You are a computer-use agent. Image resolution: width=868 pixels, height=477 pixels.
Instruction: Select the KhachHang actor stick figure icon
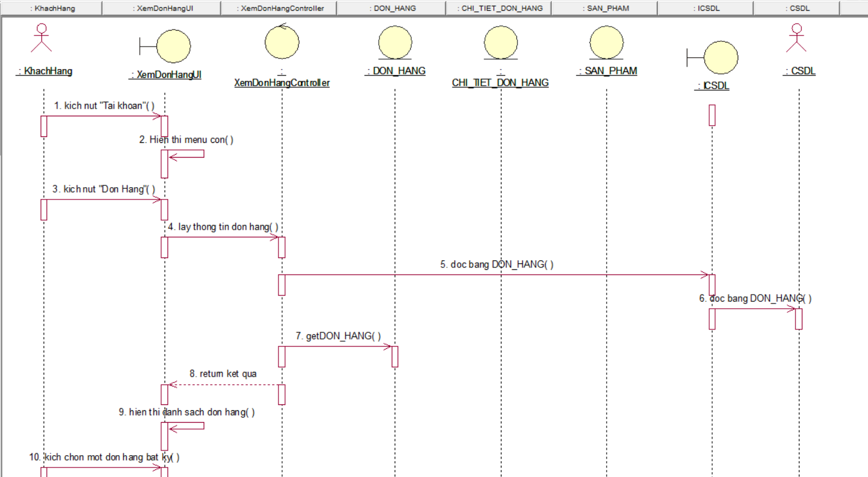pyautogui.click(x=41, y=38)
